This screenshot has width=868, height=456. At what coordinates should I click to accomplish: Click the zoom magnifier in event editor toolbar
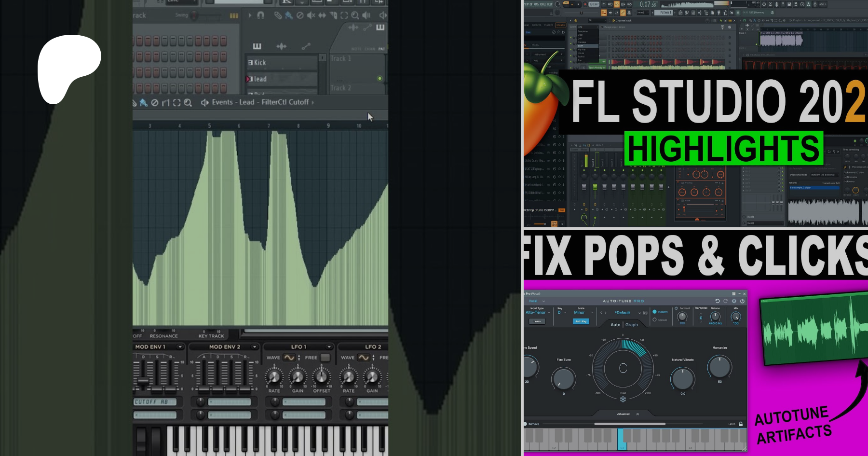pos(188,102)
